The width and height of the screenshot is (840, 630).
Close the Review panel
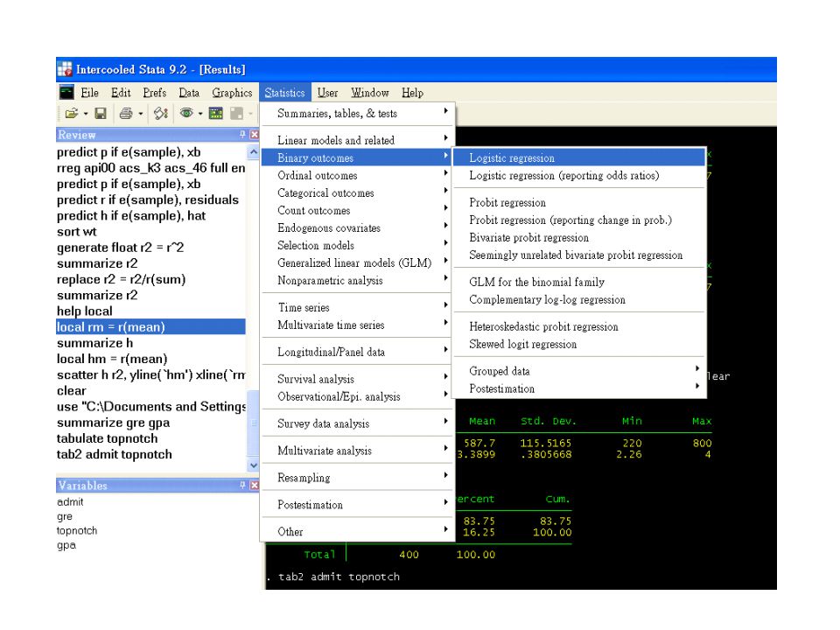(x=255, y=135)
